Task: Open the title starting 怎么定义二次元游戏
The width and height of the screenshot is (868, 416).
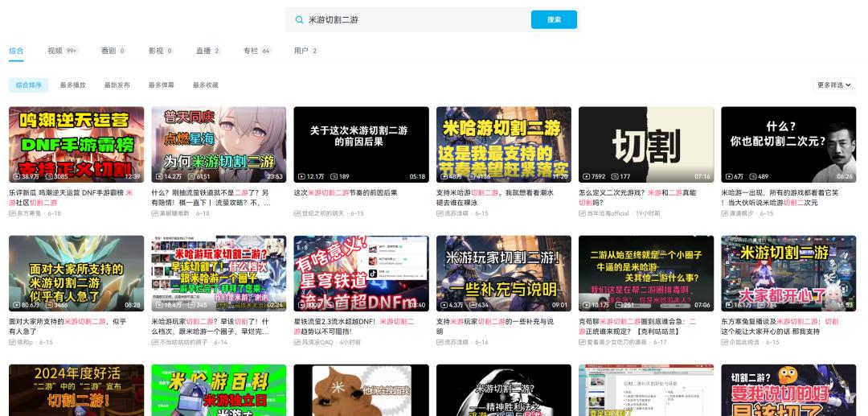Action: [637, 198]
